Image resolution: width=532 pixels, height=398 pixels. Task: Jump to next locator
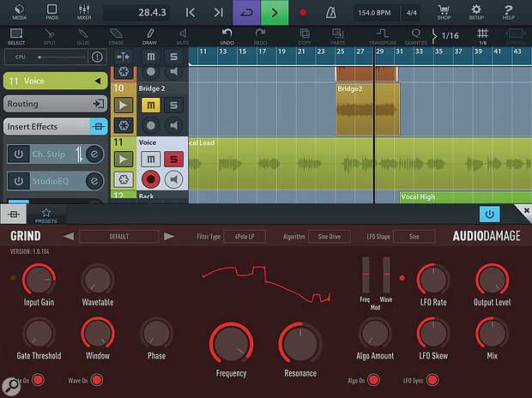pos(219,13)
